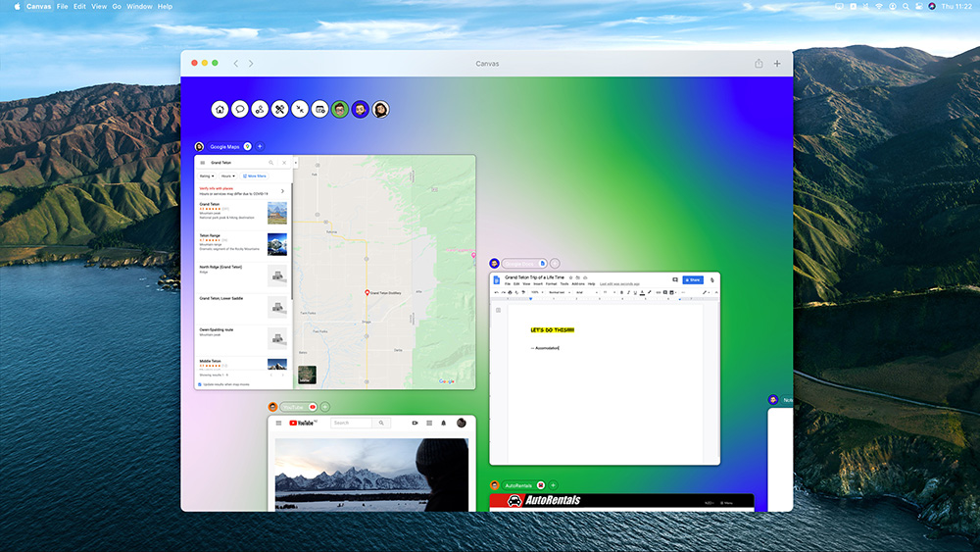Select the YouTube tab label
980x552 pixels.
[x=292, y=407]
